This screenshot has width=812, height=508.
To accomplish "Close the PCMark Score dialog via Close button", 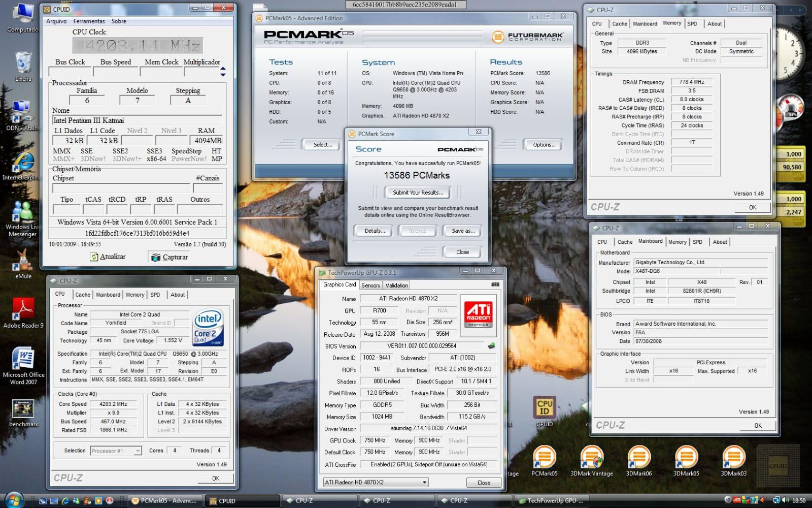I will pyautogui.click(x=462, y=252).
